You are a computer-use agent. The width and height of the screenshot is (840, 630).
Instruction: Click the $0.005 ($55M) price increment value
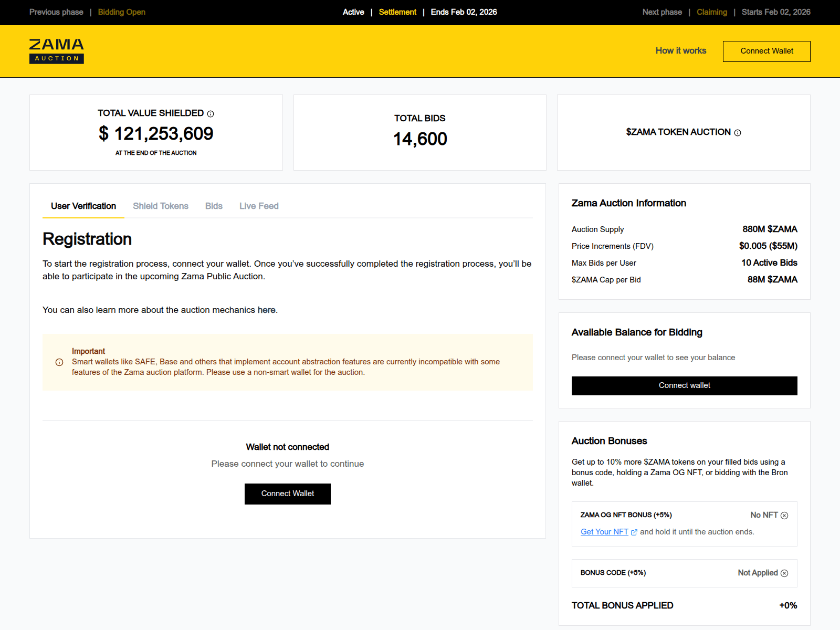(768, 246)
